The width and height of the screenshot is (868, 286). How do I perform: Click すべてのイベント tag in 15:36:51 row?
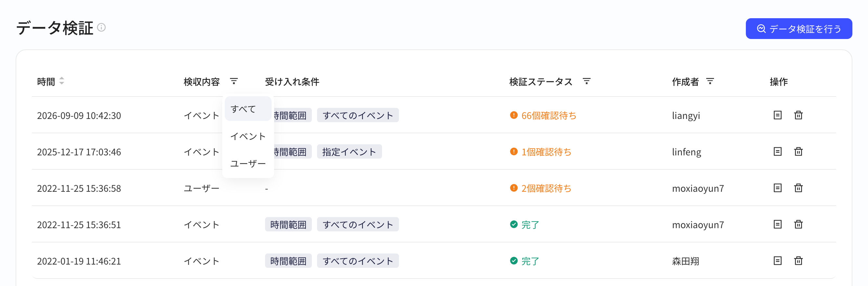(358, 225)
